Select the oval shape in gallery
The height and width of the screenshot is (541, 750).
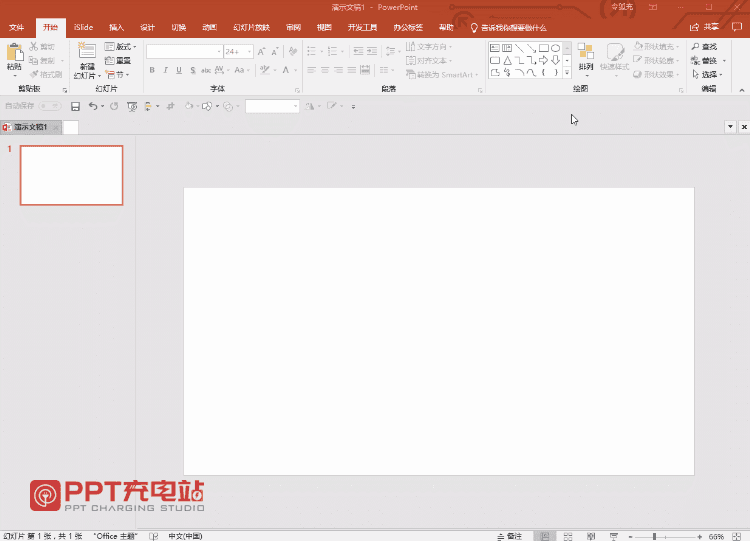coord(555,48)
